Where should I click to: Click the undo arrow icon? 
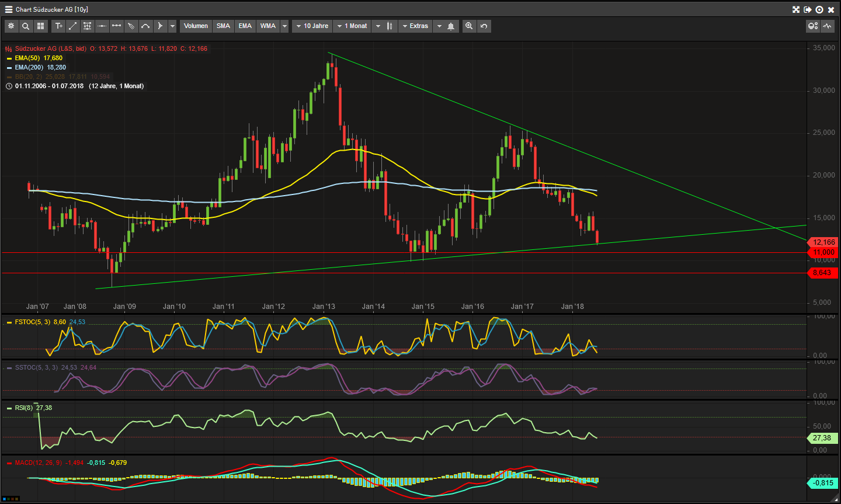click(x=484, y=26)
